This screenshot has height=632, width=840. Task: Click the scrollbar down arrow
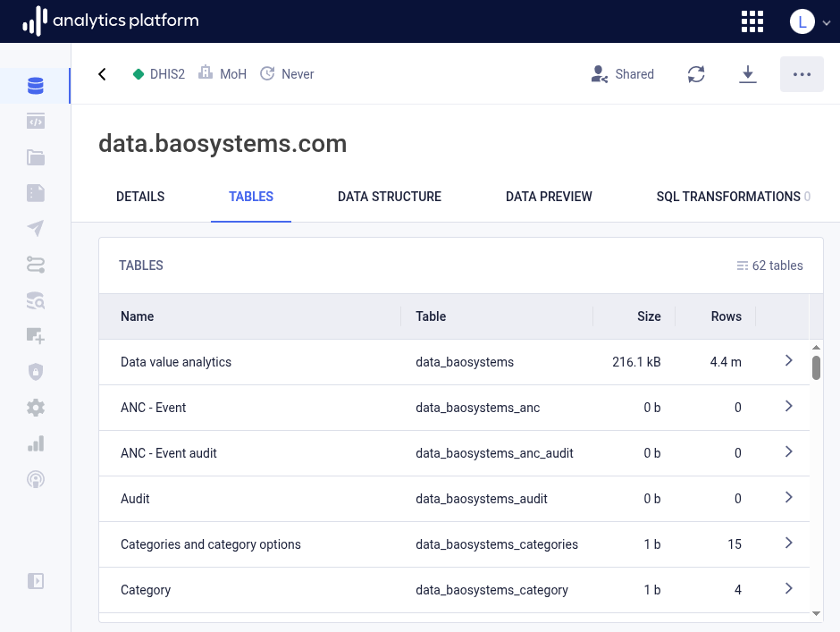coord(816,613)
